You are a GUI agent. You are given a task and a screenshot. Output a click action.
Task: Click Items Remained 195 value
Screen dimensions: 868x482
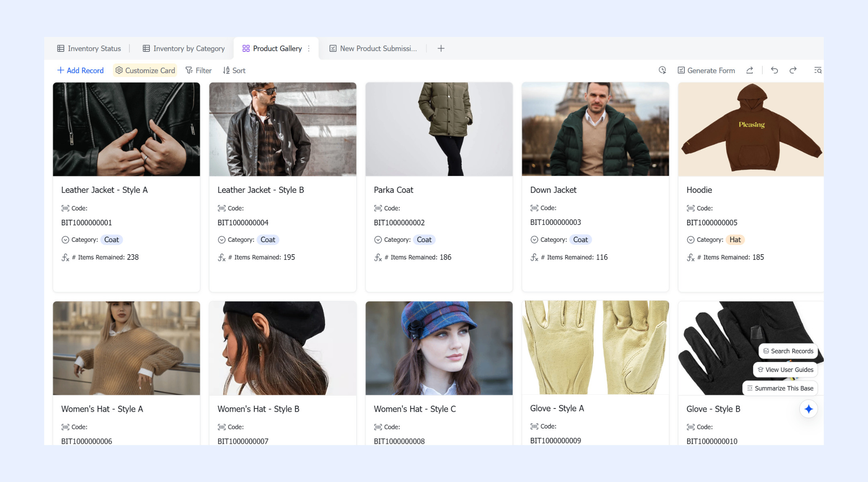click(289, 257)
